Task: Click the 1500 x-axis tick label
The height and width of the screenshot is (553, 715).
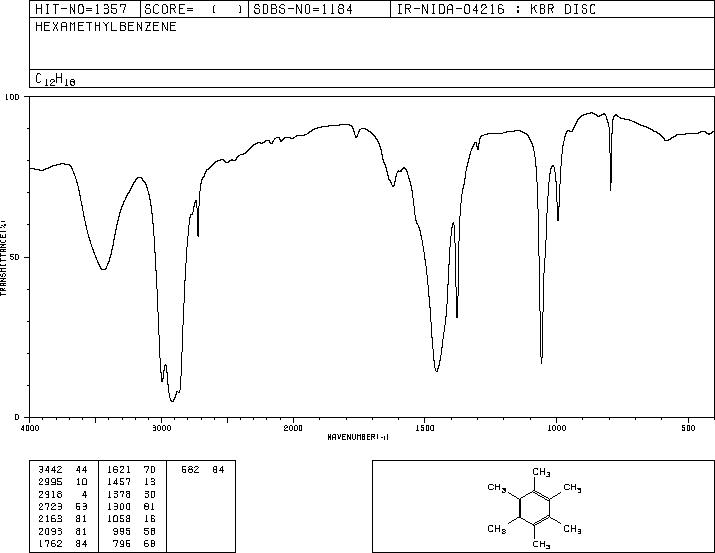Action: 425,428
